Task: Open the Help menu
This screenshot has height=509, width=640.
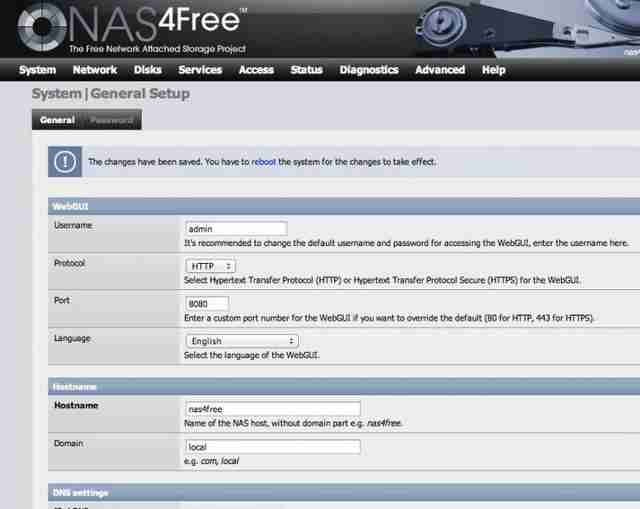Action: pos(493,70)
